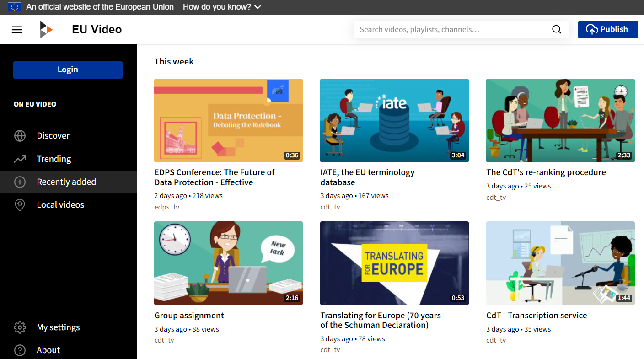The width and height of the screenshot is (644, 359).
Task: Click the 3:04 duration badge
Action: pyautogui.click(x=458, y=155)
